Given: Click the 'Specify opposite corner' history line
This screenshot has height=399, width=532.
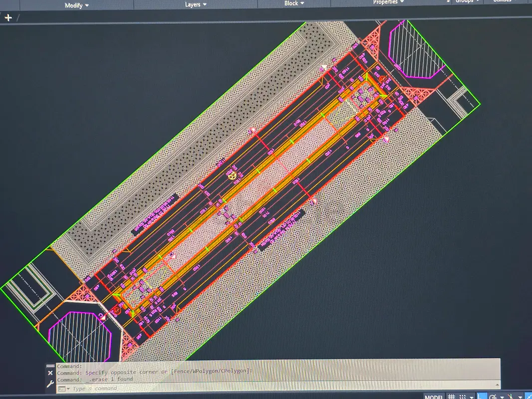Looking at the screenshot, I should pos(155,372).
